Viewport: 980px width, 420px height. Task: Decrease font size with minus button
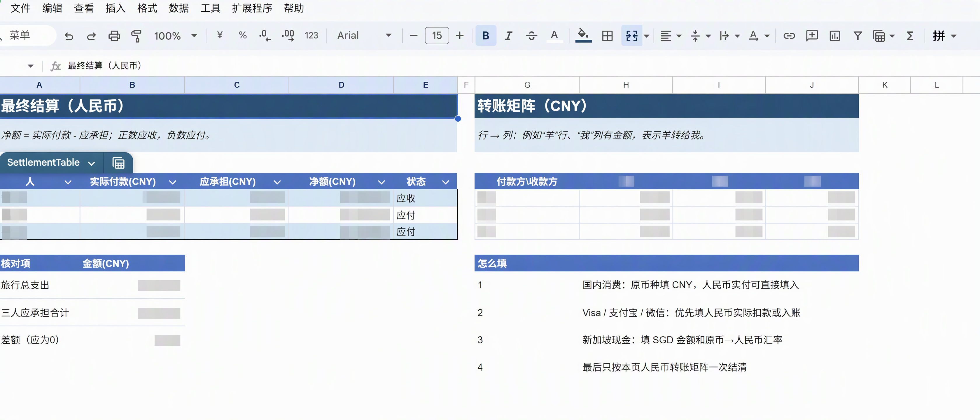click(x=414, y=36)
